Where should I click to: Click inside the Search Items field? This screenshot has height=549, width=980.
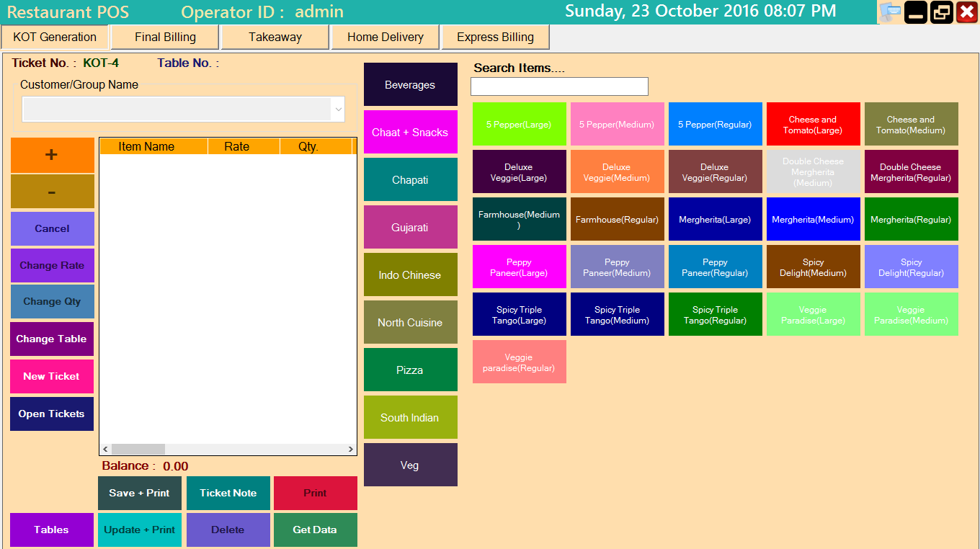click(559, 86)
